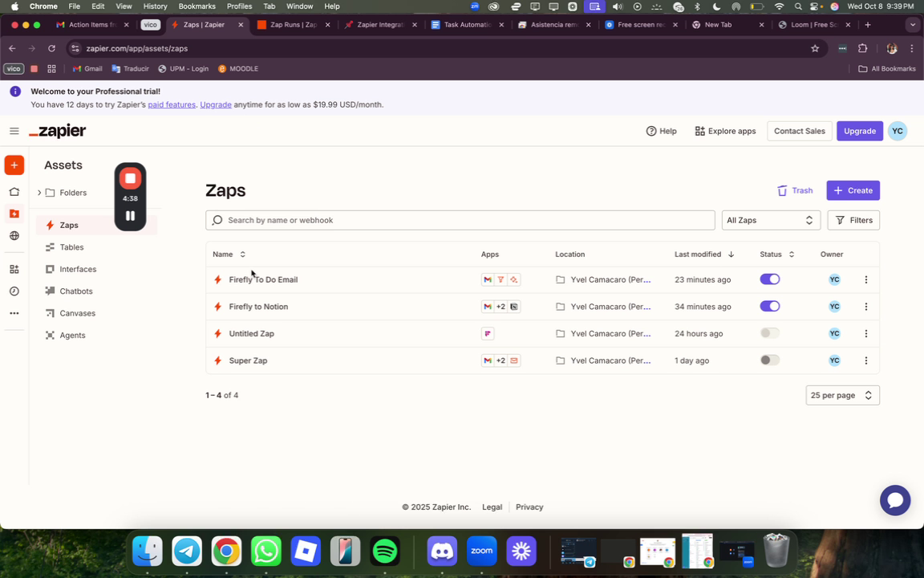Toggle the hamburger menu next to Zapier logo

coord(14,131)
